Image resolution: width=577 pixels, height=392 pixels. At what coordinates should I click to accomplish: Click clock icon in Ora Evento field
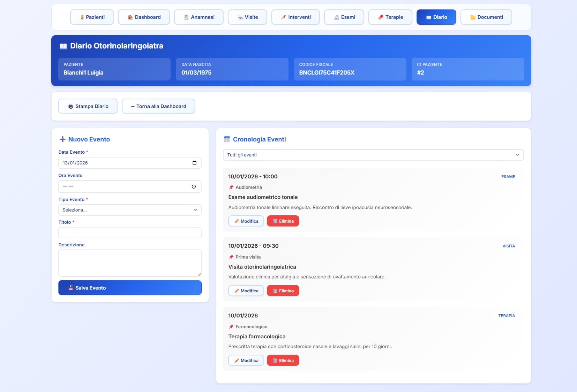(194, 187)
